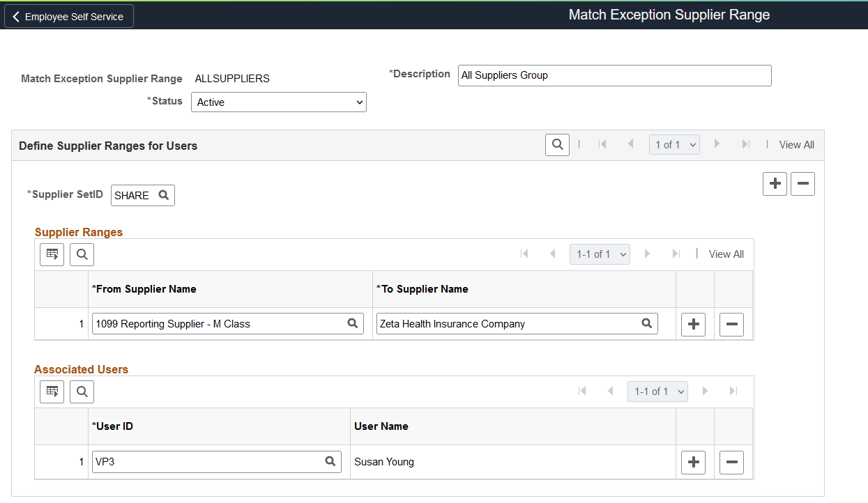Open lookup for From Supplier Name field
This screenshot has width=868, height=503.
tap(353, 323)
